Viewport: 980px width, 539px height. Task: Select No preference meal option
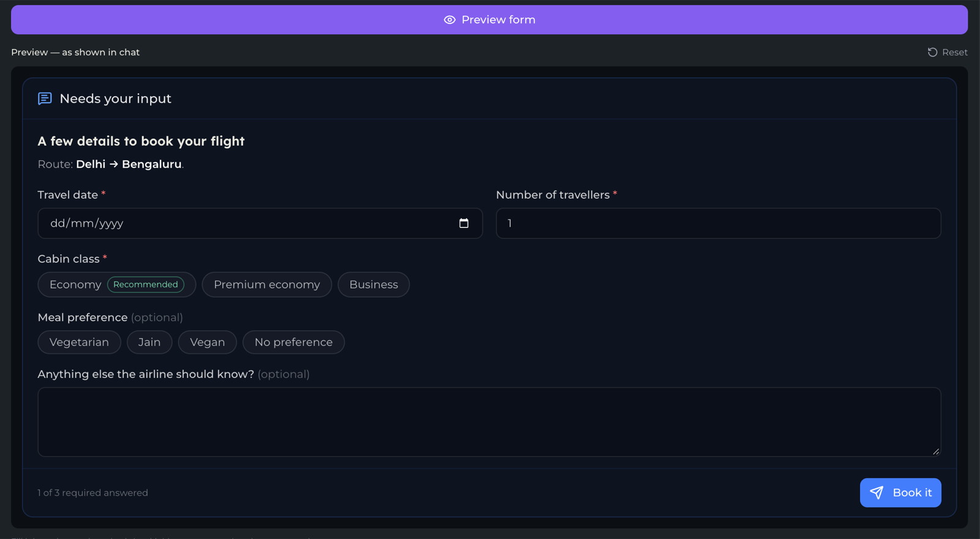[x=293, y=342]
